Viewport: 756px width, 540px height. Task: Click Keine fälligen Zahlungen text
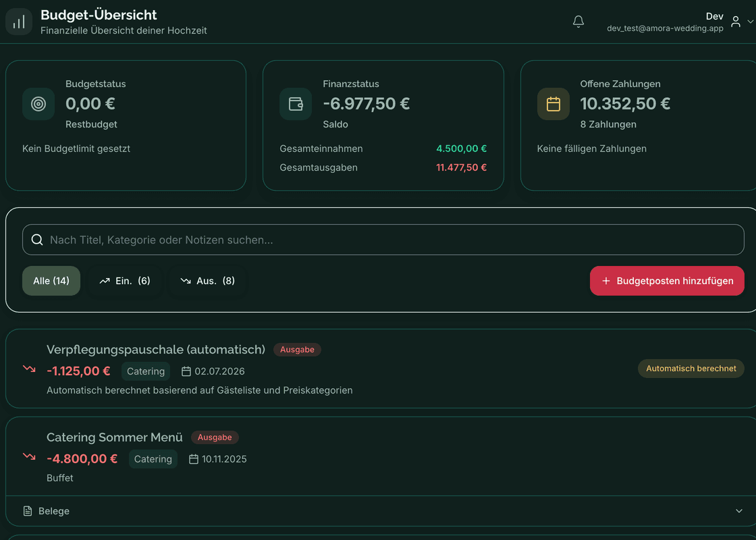[591, 148]
